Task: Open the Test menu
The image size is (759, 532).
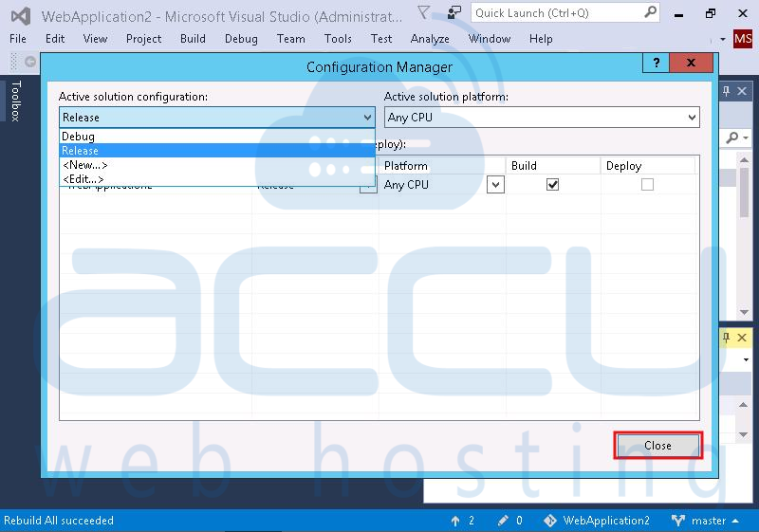Action: [381, 39]
